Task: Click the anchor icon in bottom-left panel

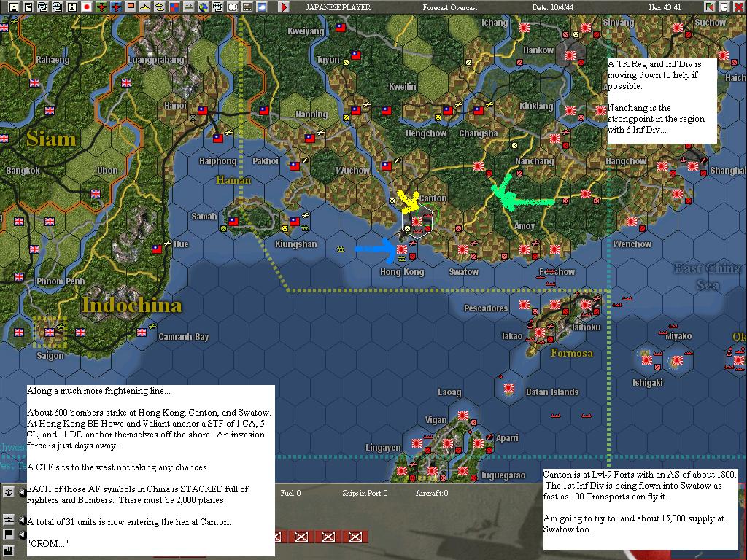Action: (8, 492)
